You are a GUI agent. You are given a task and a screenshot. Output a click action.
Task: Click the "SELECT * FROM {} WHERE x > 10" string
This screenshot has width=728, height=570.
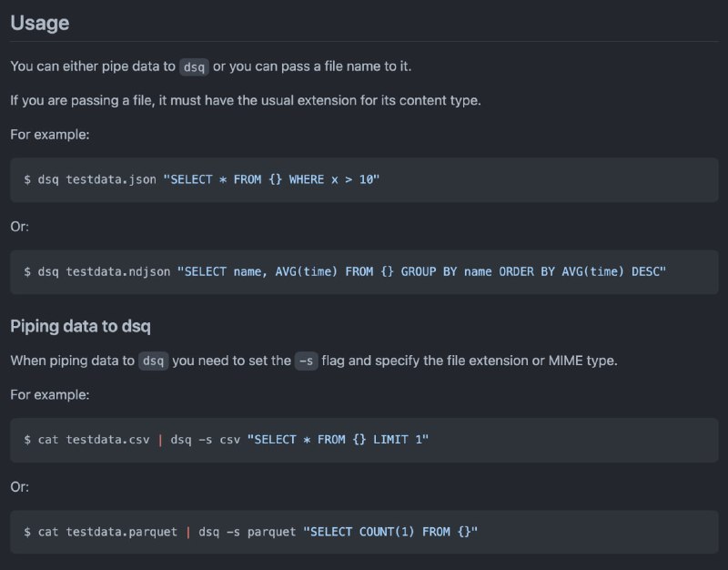[x=271, y=179]
